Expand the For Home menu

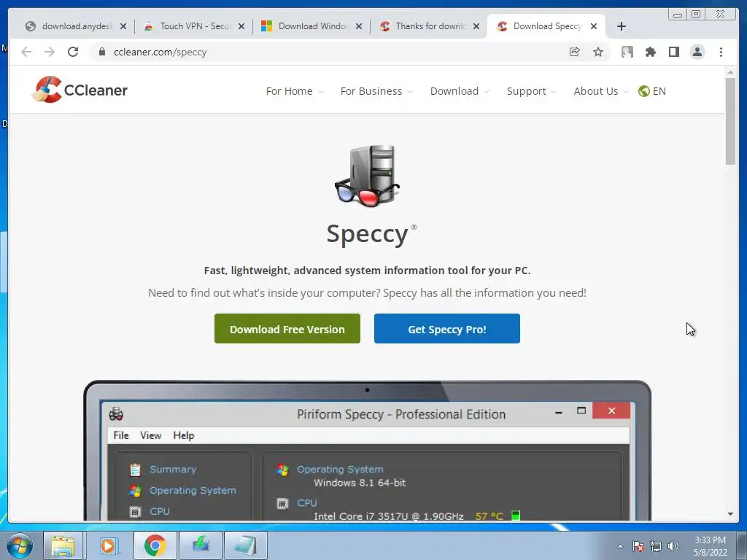pyautogui.click(x=294, y=91)
